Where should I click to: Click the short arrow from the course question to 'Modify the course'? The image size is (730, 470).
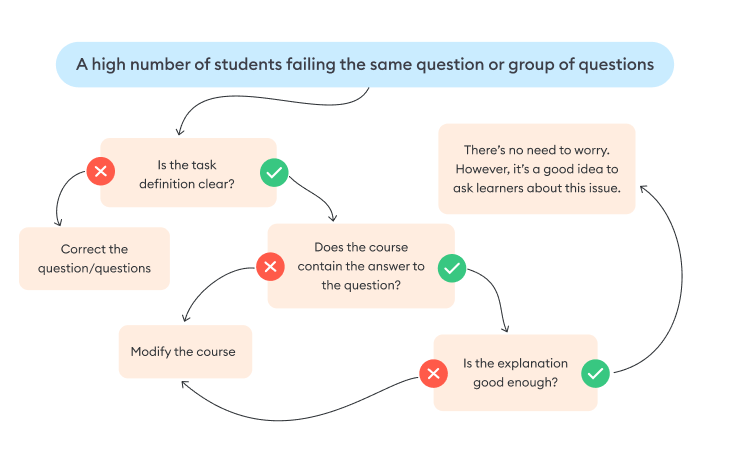click(205, 290)
